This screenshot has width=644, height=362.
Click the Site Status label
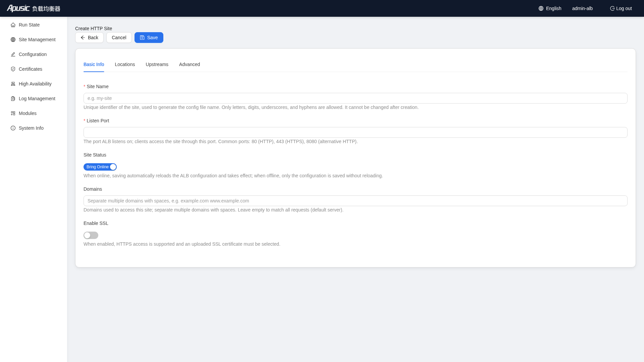pyautogui.click(x=95, y=155)
